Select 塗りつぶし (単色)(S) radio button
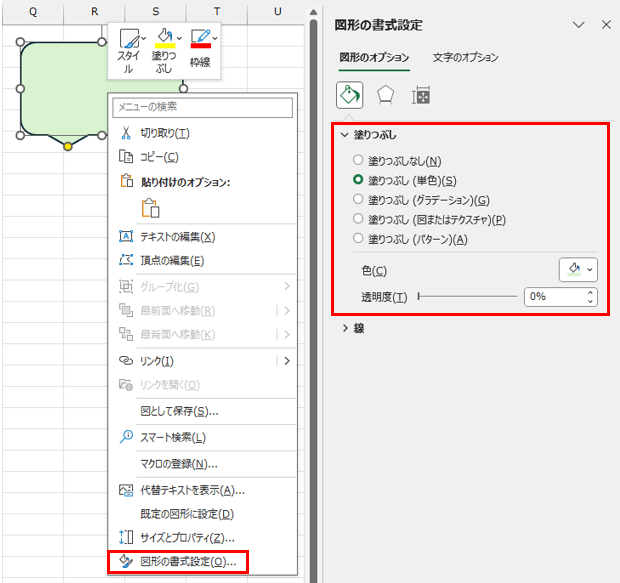The image size is (620, 583). coord(358,180)
